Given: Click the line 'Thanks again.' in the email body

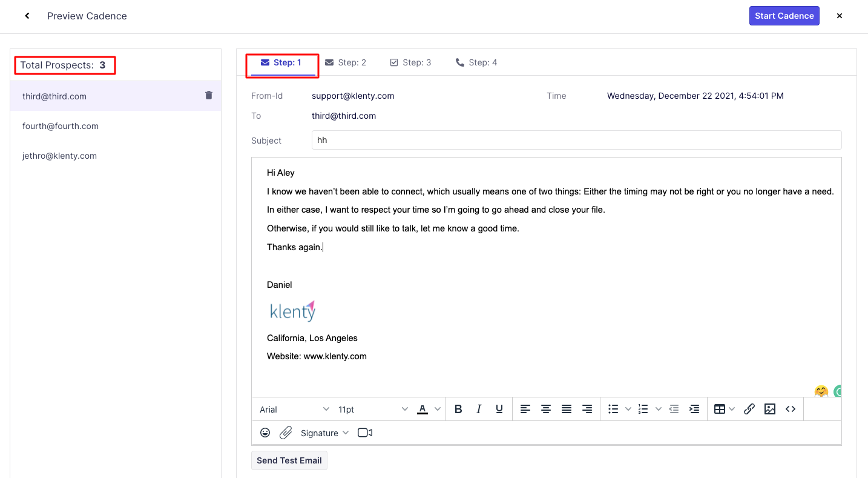Looking at the screenshot, I should 295,247.
